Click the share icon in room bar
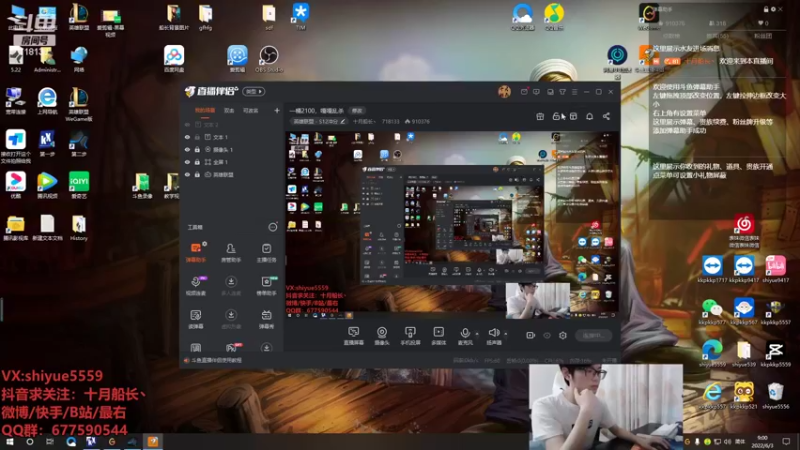 [x=606, y=116]
